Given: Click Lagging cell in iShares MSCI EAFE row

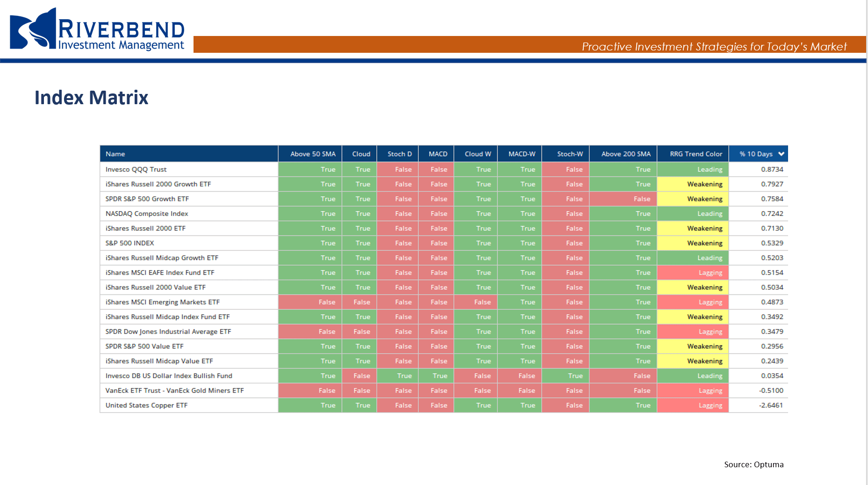Looking at the screenshot, I should [x=693, y=272].
